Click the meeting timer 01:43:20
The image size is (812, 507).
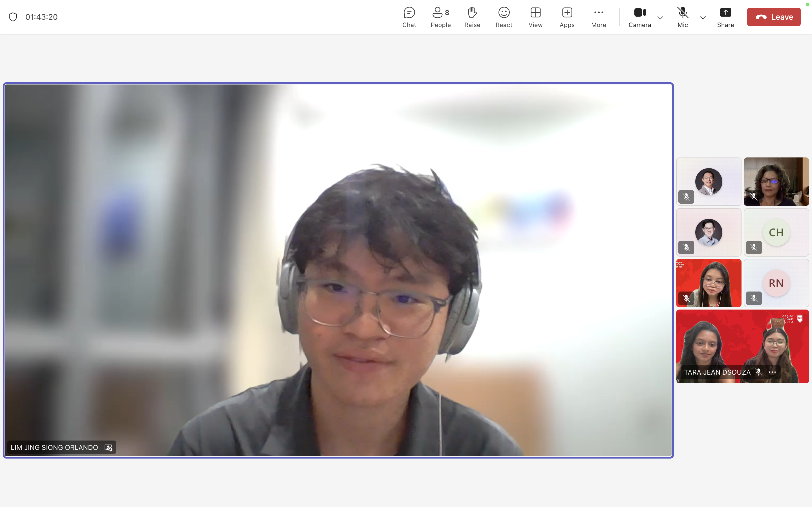pyautogui.click(x=42, y=17)
